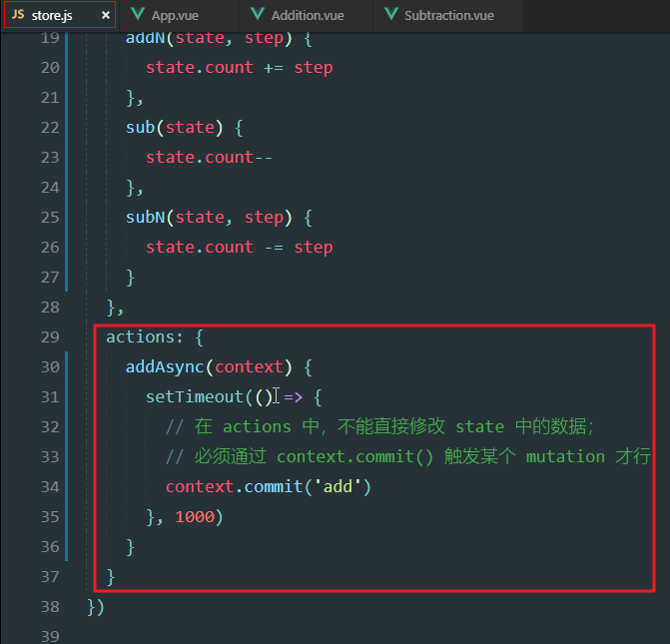
Task: Close the store.js tab
Action: (106, 15)
